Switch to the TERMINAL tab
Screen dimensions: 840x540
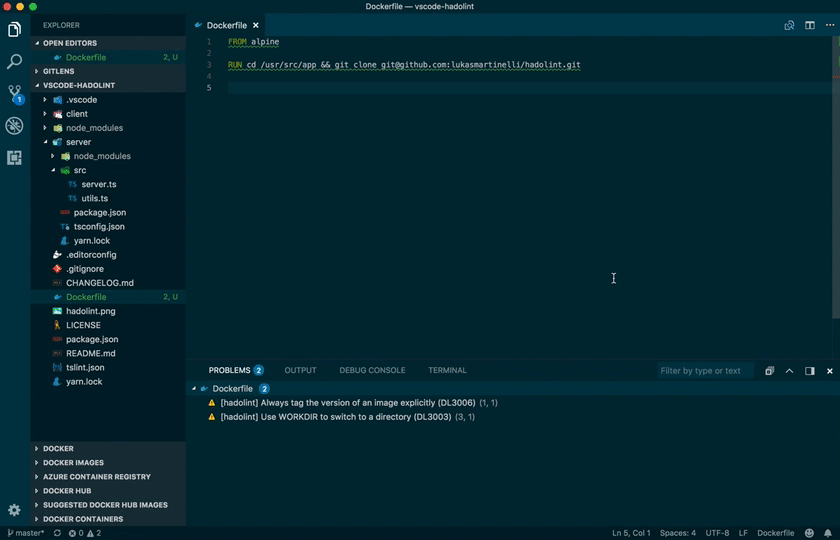coord(447,370)
